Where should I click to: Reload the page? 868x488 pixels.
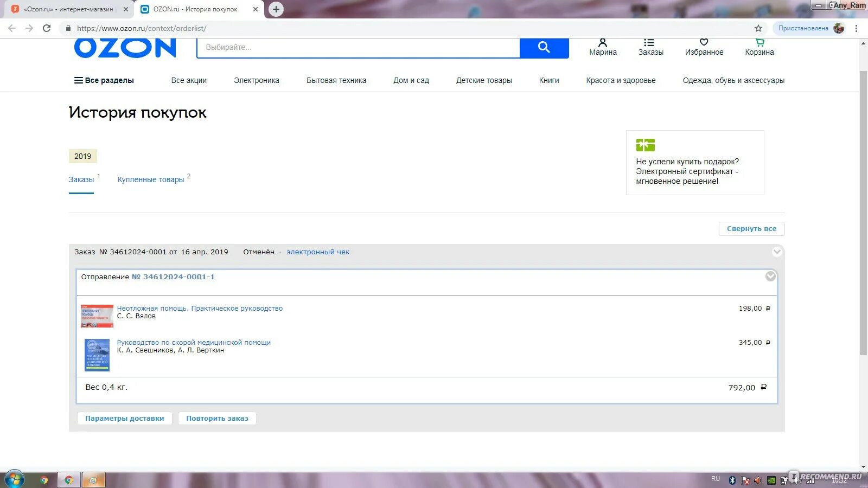tap(47, 28)
